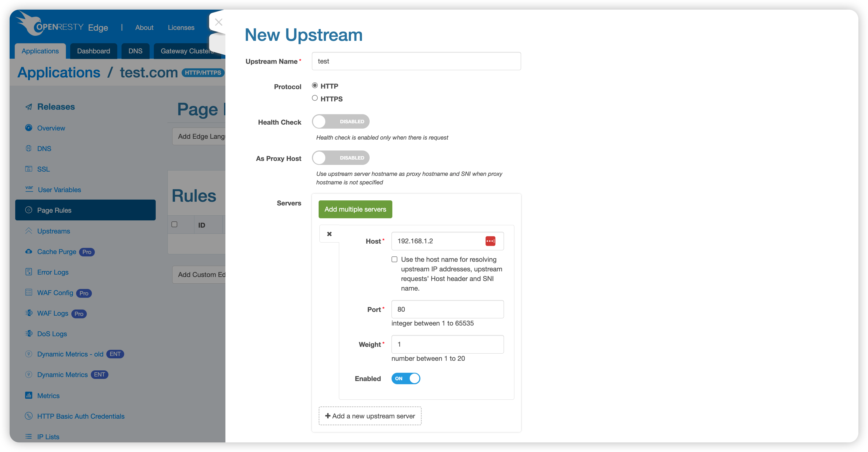Screen dimensions: 868x452
Task: Click the WAF Logs shield icon
Action: [29, 313]
